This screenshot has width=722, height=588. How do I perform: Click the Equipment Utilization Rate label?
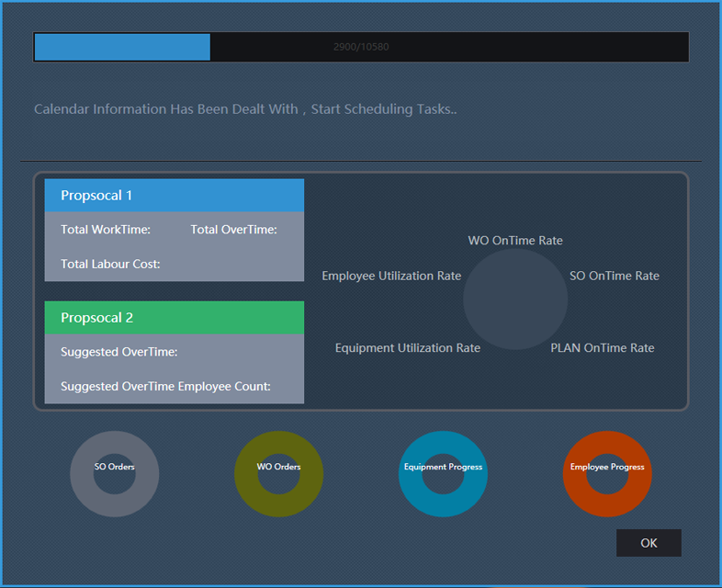click(x=407, y=348)
